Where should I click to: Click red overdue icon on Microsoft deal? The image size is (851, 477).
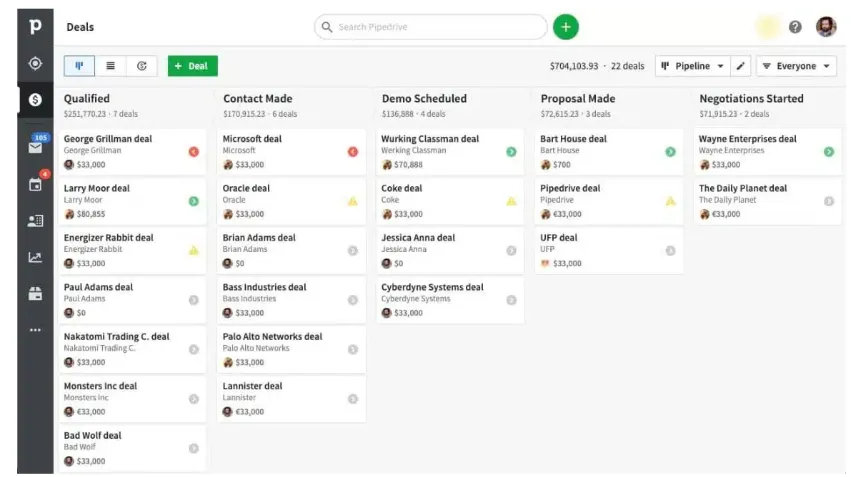point(353,151)
